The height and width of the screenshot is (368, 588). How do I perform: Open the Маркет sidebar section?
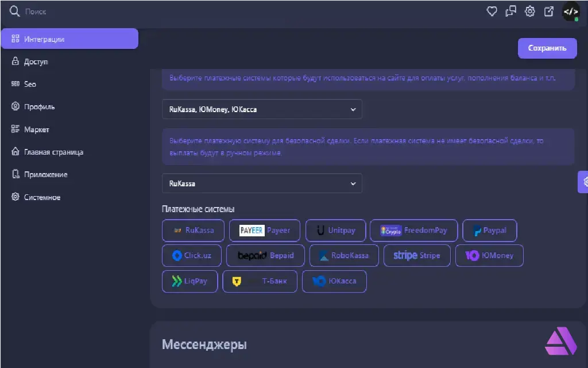pos(36,129)
